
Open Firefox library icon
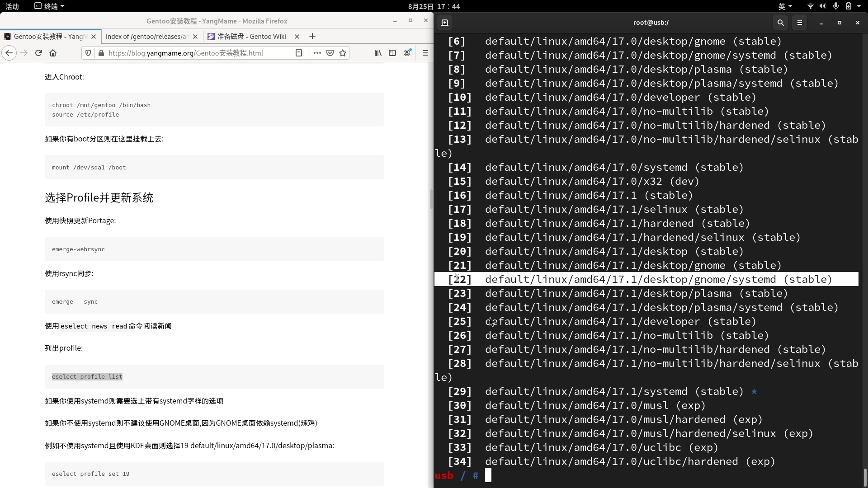pyautogui.click(x=378, y=53)
